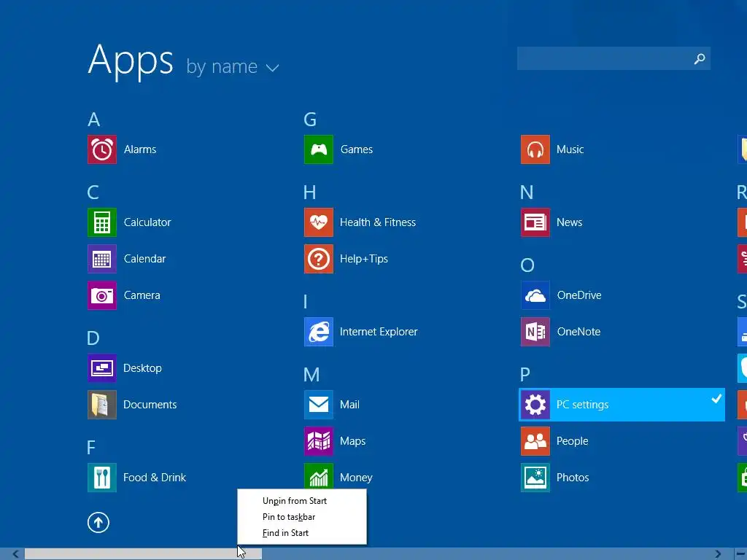Click the up arrow to return to Start

[x=98, y=522]
